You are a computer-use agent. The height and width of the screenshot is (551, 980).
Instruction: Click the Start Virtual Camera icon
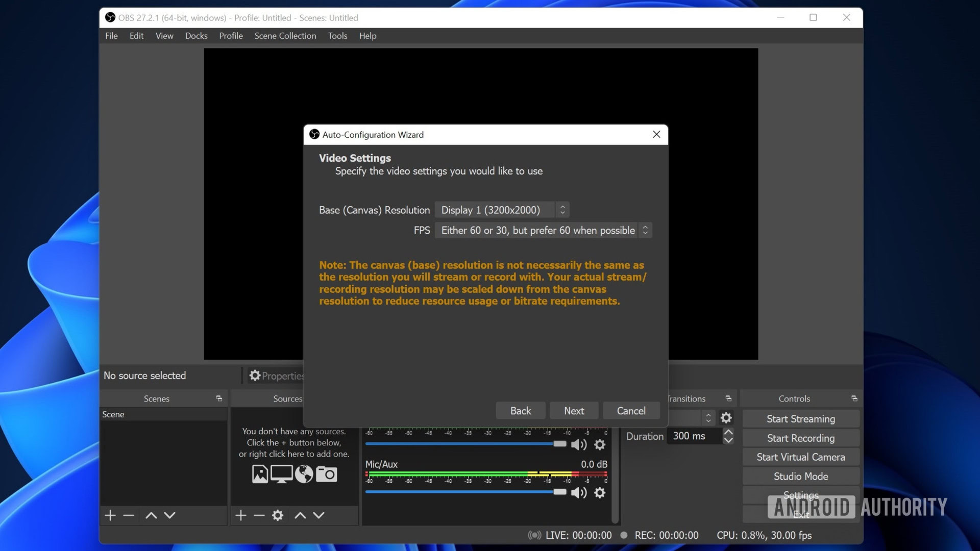[x=800, y=458]
